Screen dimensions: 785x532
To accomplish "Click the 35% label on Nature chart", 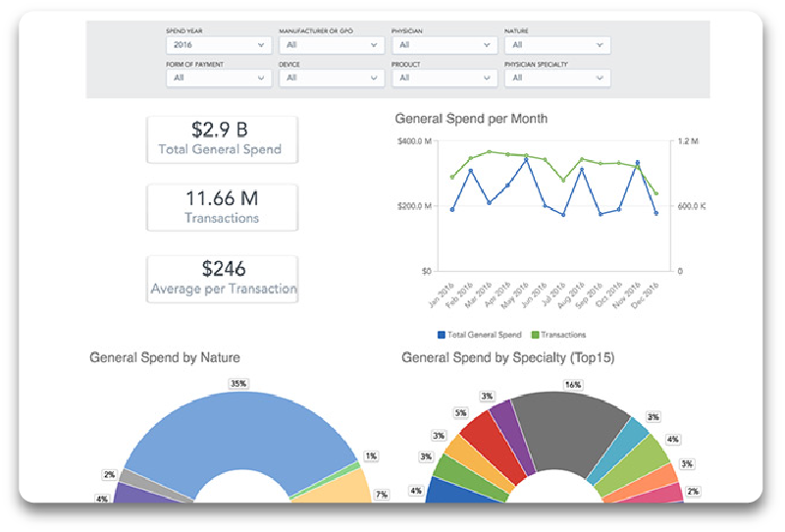I will 238,384.
